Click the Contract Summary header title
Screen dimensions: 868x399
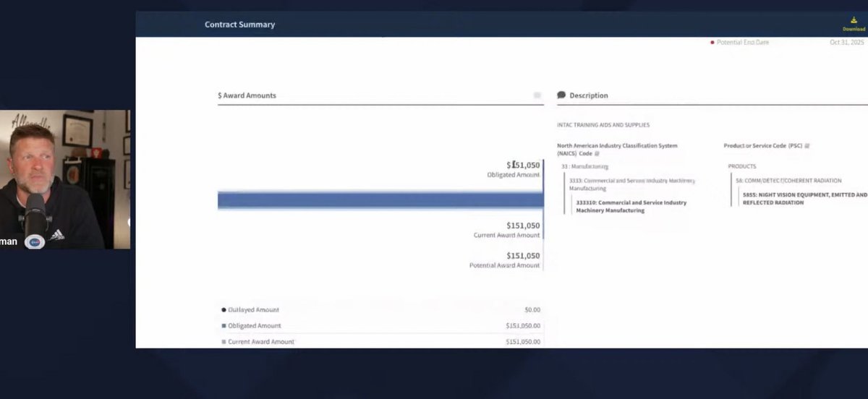239,25
